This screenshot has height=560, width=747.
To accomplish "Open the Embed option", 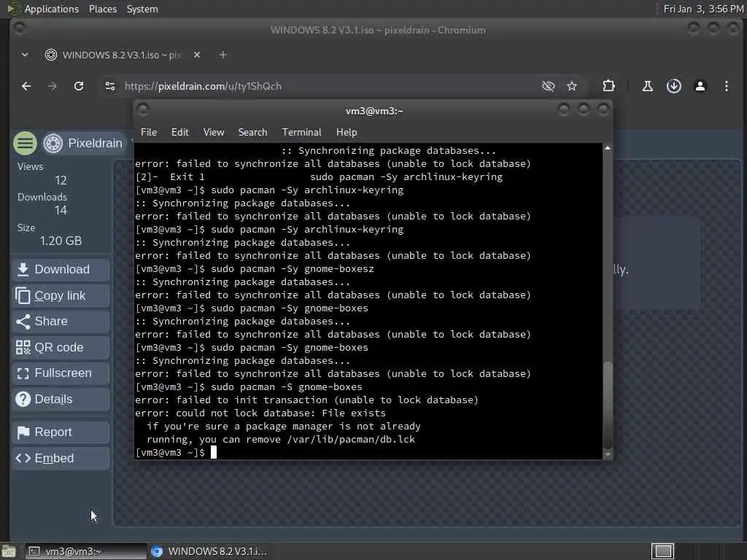I will click(x=61, y=458).
